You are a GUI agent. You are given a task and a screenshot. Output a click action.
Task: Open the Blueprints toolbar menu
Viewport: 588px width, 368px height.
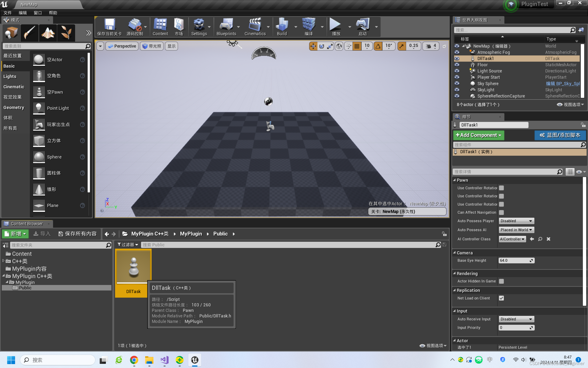pyautogui.click(x=226, y=27)
